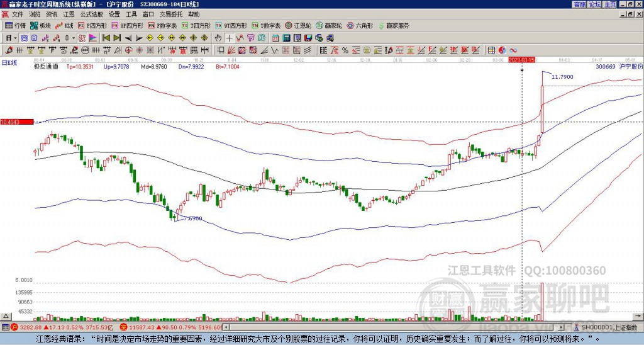Select the circle with horizontal line tool

pyautogui.click(x=85, y=50)
